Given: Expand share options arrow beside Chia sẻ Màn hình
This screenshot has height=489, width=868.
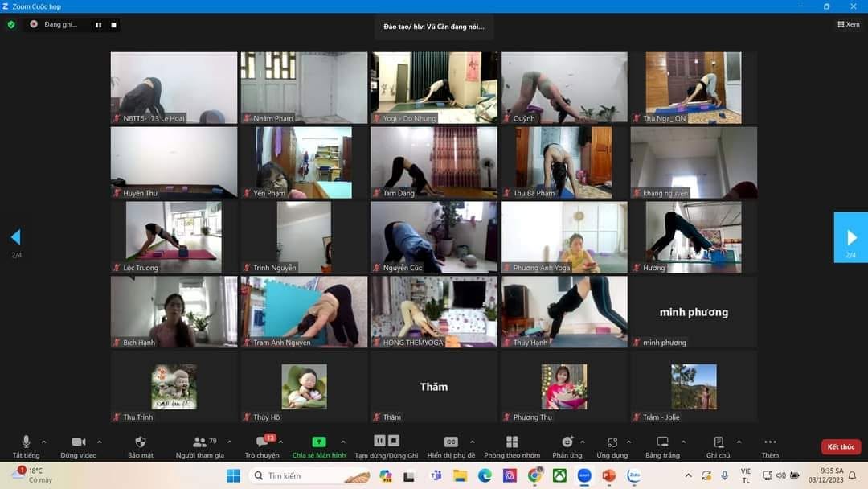Looking at the screenshot, I should coord(343,442).
